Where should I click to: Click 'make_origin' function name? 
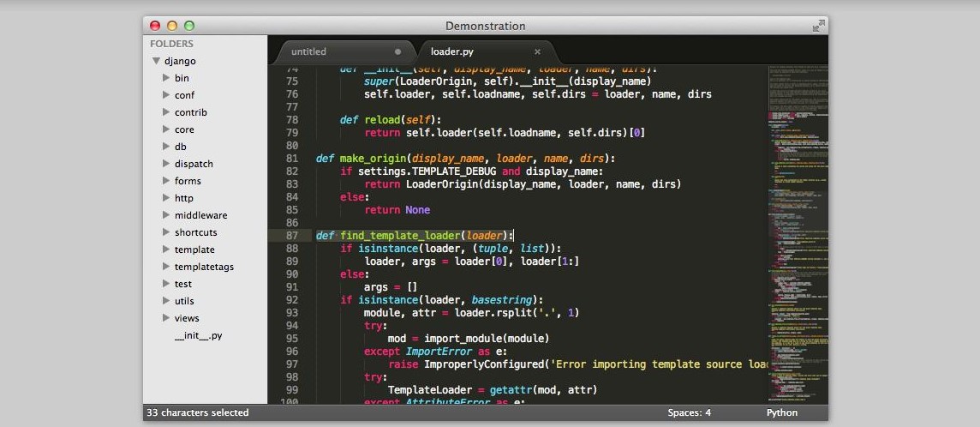coord(373,158)
